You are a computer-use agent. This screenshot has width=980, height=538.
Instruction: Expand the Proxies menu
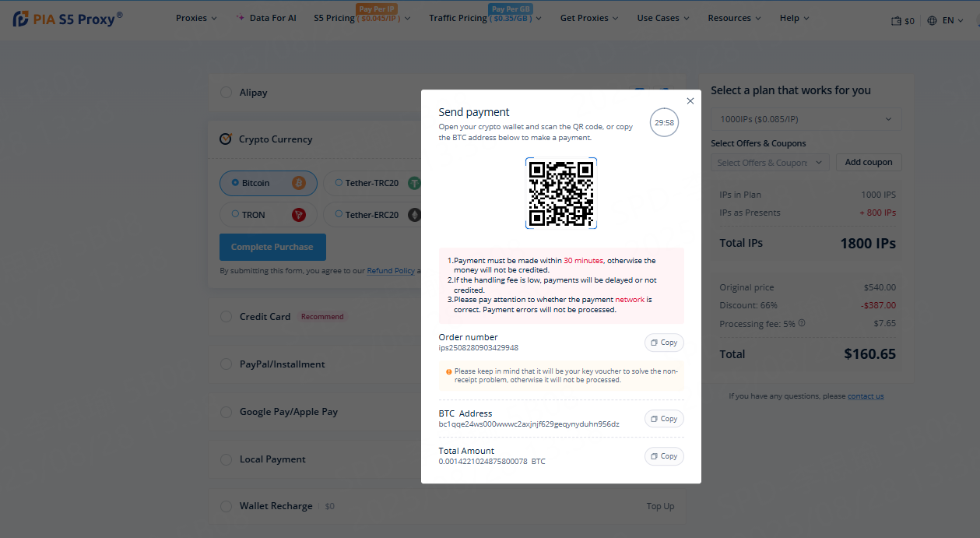[x=196, y=18]
